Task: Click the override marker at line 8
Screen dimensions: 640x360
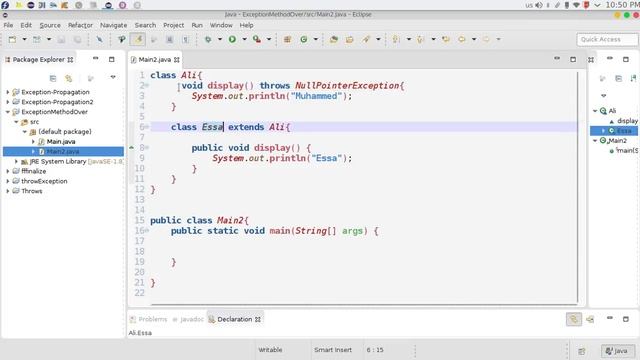Action: click(132, 147)
